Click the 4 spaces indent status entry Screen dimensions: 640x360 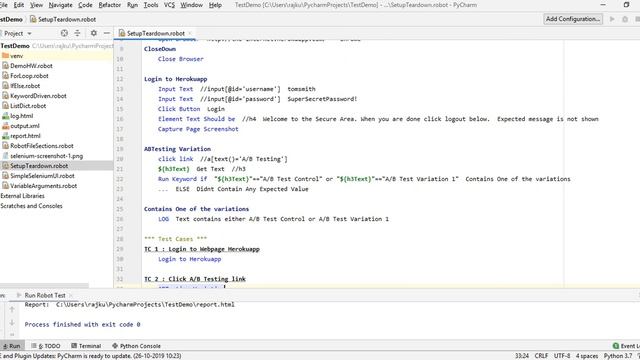(587, 356)
